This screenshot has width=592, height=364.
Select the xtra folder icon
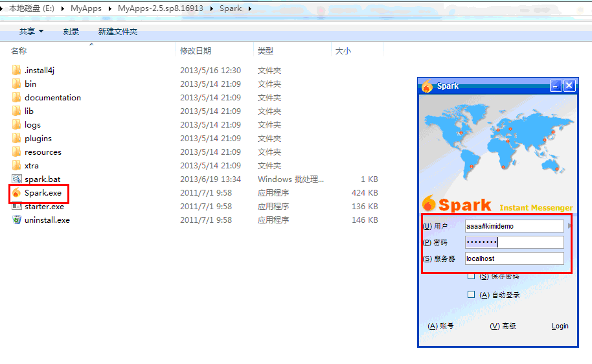click(16, 165)
